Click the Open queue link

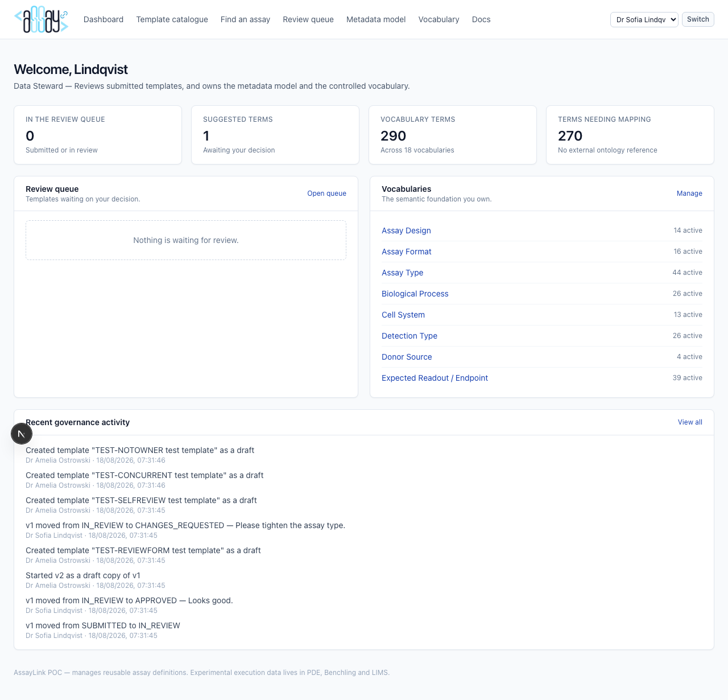coord(326,193)
